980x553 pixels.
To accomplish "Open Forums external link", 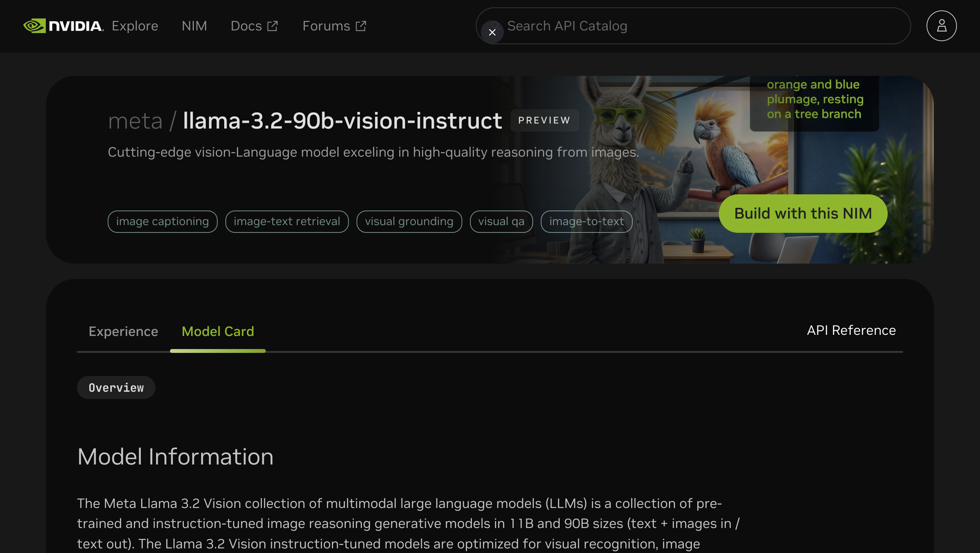I will coord(334,26).
